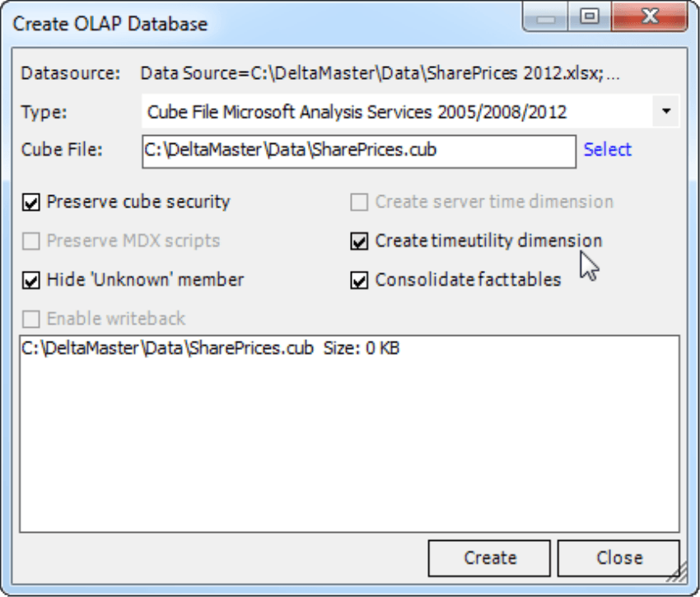700x597 pixels.
Task: Maximize the dialog window
Action: point(590,17)
